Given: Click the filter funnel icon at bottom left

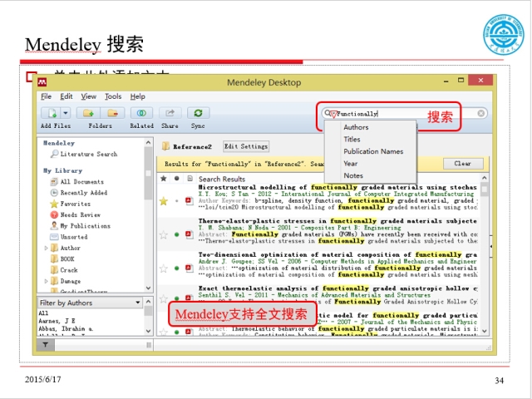Looking at the screenshot, I should 45,345.
